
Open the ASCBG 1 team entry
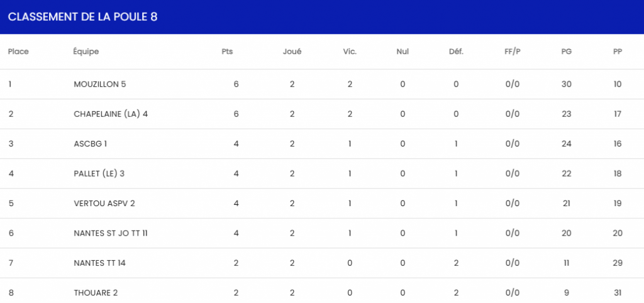[91, 143]
